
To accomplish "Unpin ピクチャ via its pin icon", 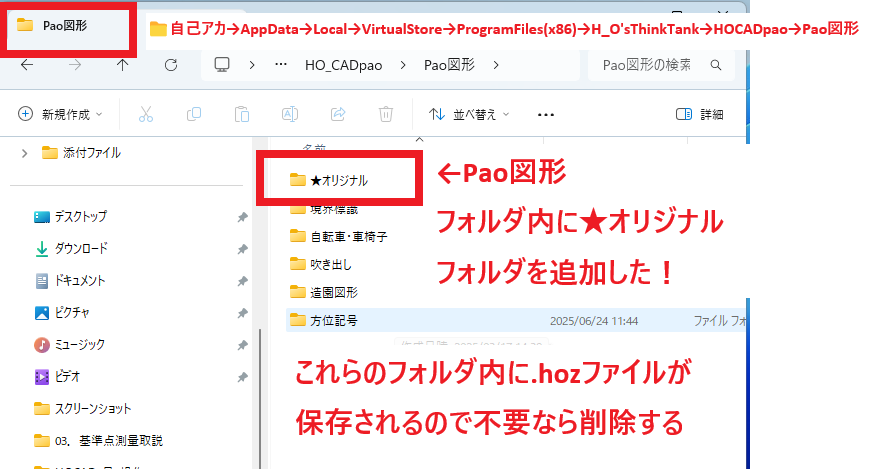I will (242, 313).
